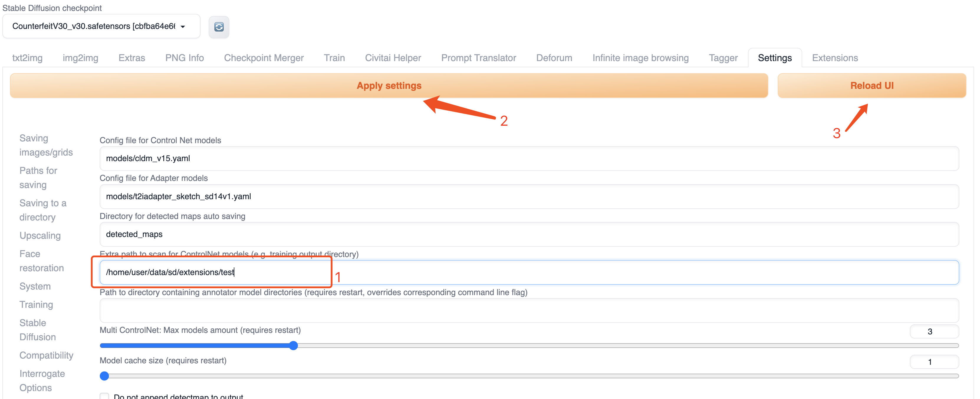The image size is (980, 399).
Task: Open the PNG Info tab
Action: pos(185,58)
